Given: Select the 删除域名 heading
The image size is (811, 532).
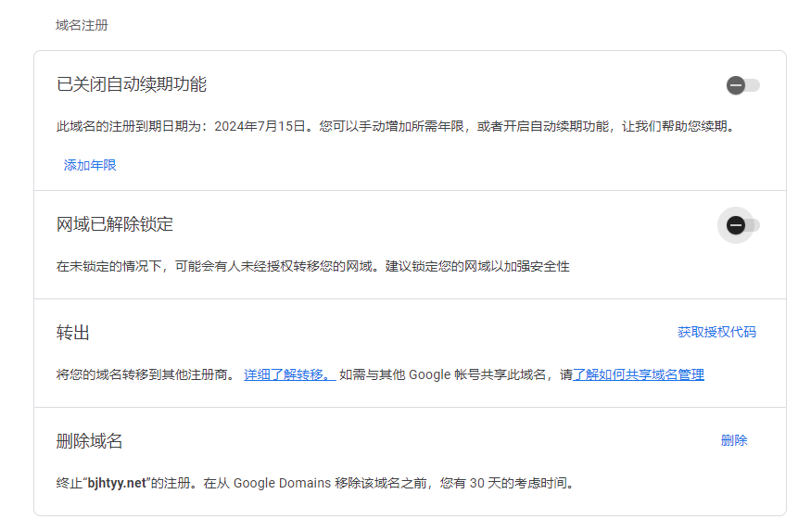Looking at the screenshot, I should click(90, 441).
